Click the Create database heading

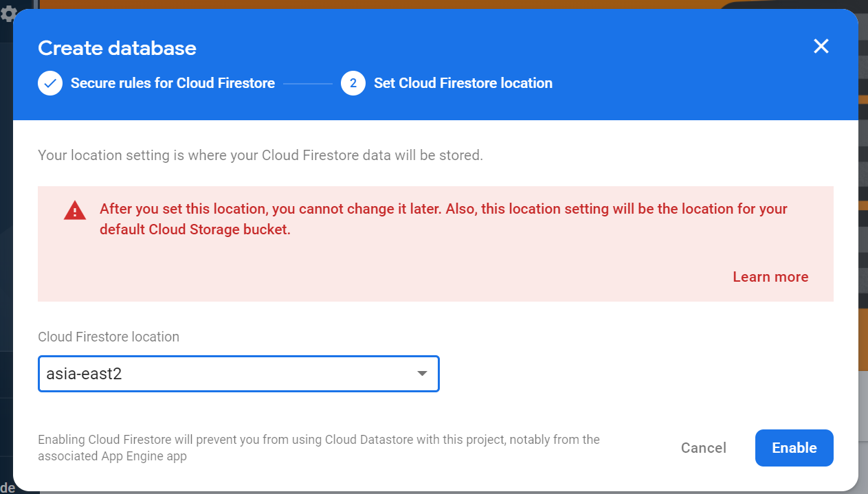[117, 48]
